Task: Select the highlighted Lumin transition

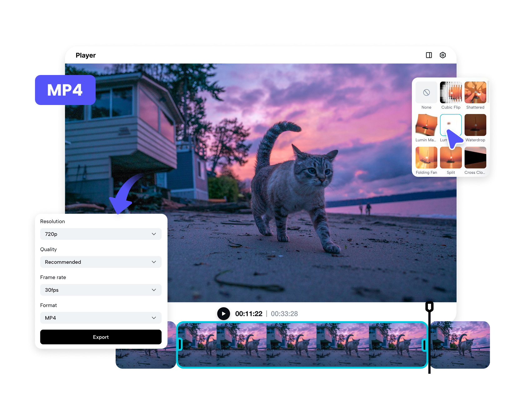Action: 451,125
